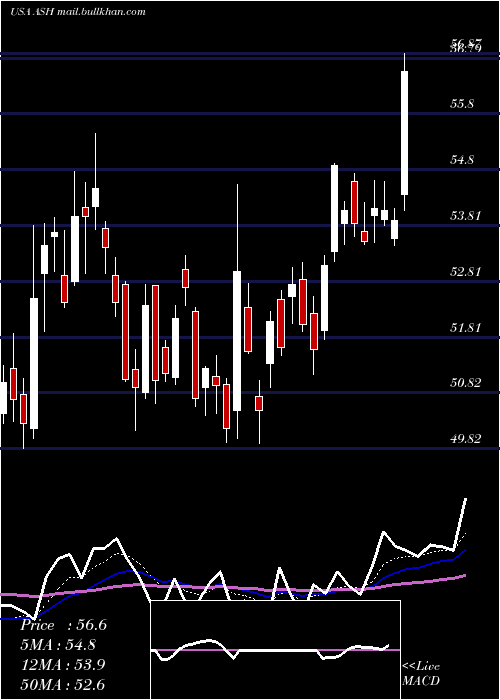
Task: Click the overlapping 56.87 label at top
Action: 467,44
